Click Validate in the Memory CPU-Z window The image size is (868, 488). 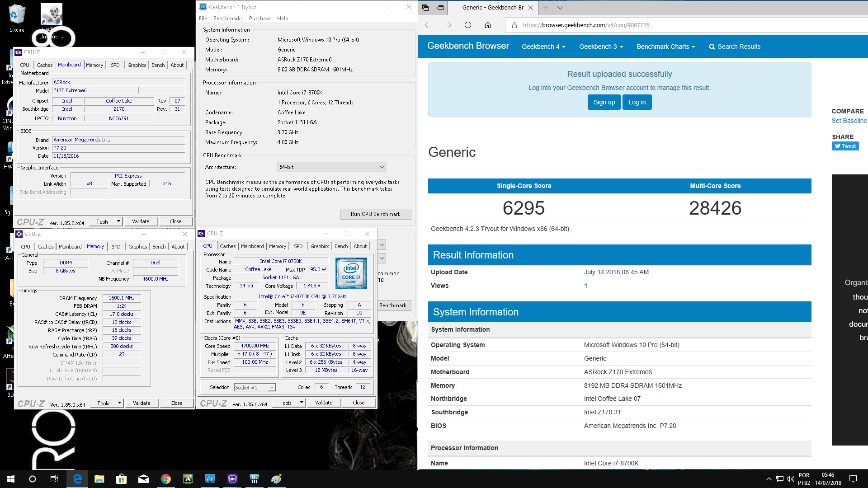tap(142, 403)
